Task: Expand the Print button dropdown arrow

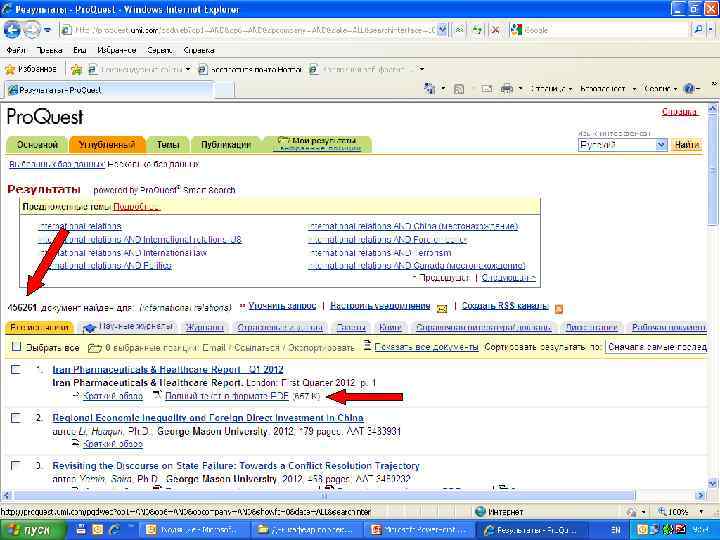Action: point(520,88)
